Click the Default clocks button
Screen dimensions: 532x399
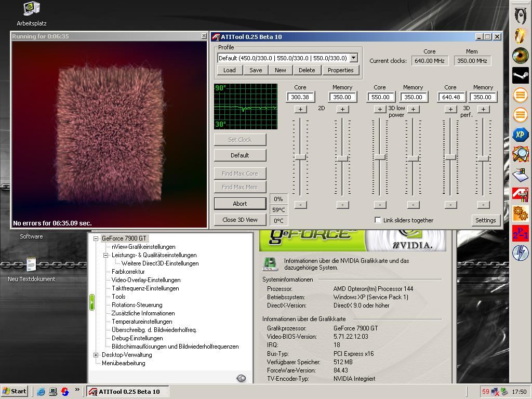pyautogui.click(x=240, y=155)
